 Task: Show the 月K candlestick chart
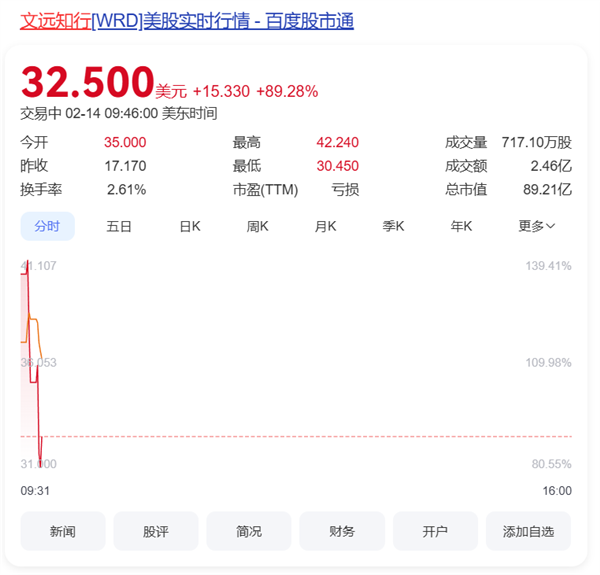[x=325, y=226]
